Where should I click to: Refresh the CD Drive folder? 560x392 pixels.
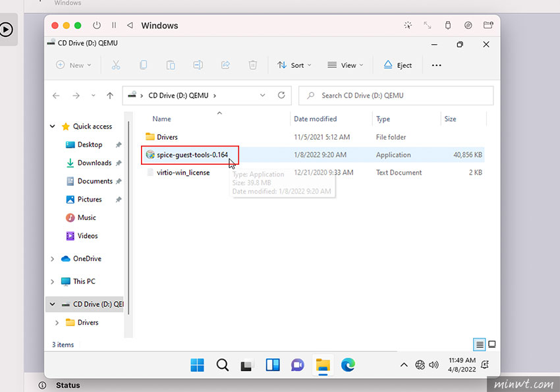pyautogui.click(x=281, y=96)
